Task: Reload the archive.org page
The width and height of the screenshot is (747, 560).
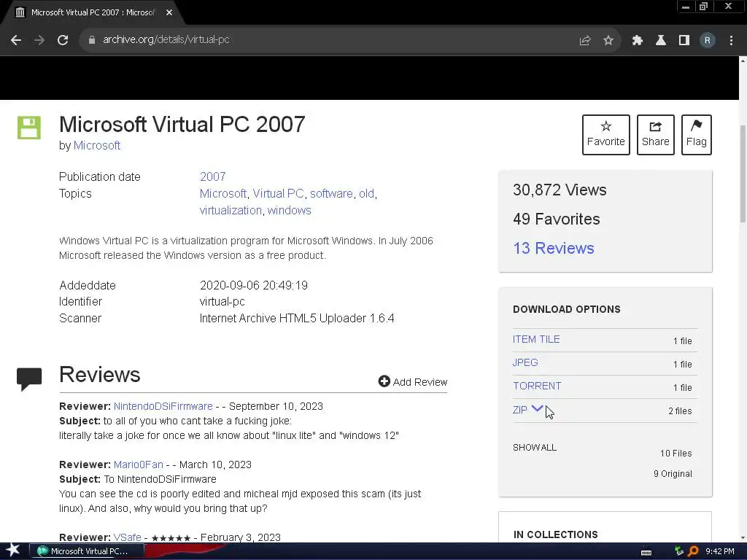Action: pyautogui.click(x=63, y=40)
